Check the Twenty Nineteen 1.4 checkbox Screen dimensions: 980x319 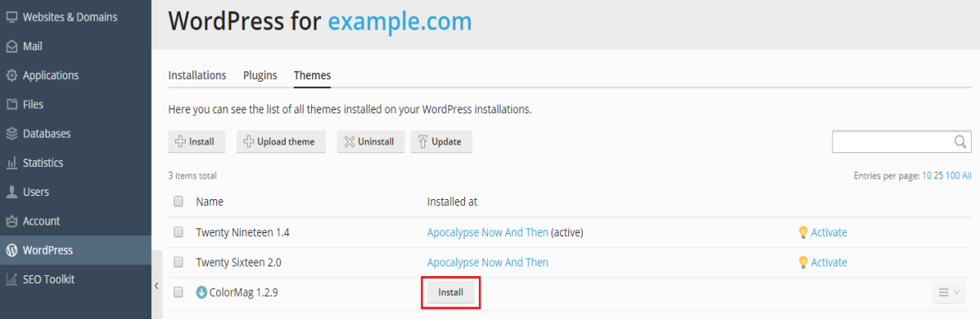pyautogui.click(x=178, y=232)
